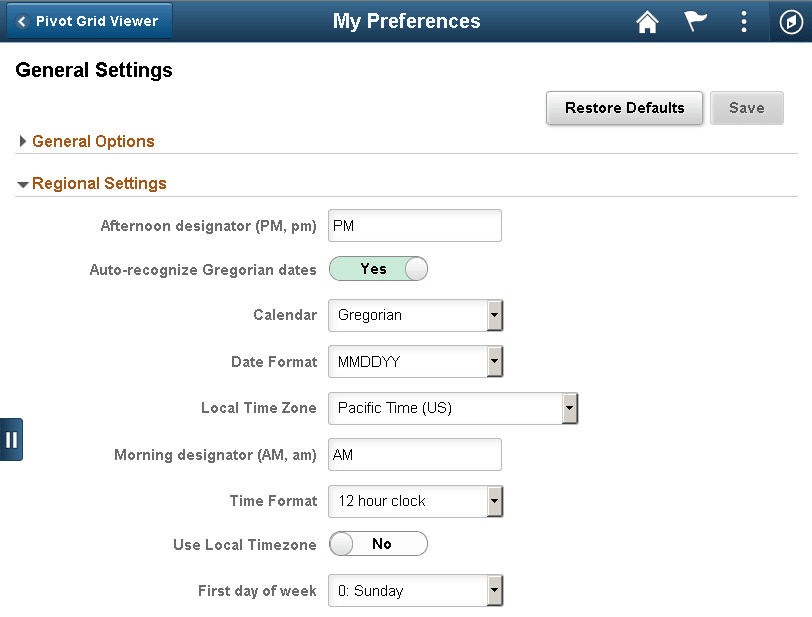Open the Home icon in the header
Screen dimensions: 812x617
pyautogui.click(x=646, y=21)
